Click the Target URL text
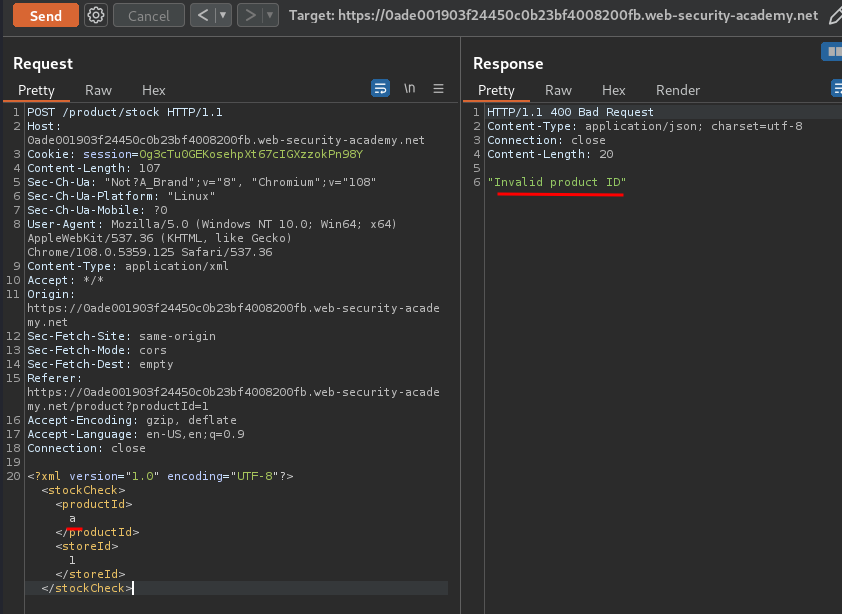The height and width of the screenshot is (614, 842). [553, 16]
